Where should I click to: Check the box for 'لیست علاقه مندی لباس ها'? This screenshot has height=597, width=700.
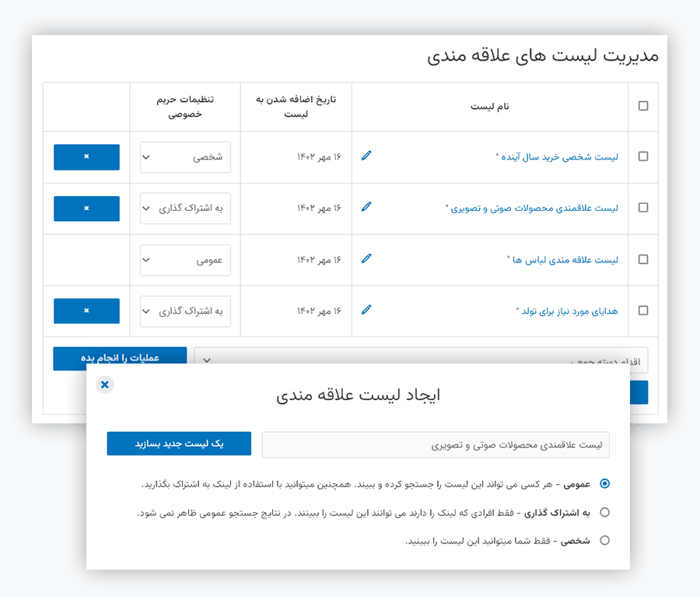[643, 259]
